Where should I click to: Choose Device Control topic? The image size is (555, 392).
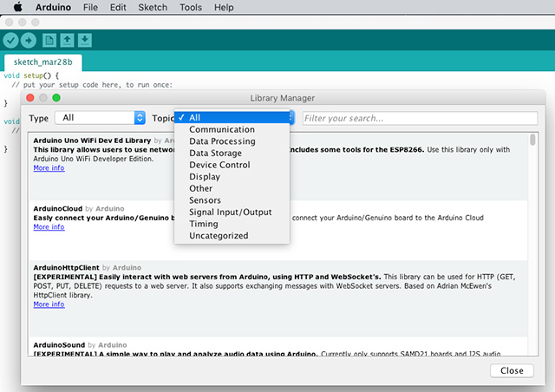[232, 165]
